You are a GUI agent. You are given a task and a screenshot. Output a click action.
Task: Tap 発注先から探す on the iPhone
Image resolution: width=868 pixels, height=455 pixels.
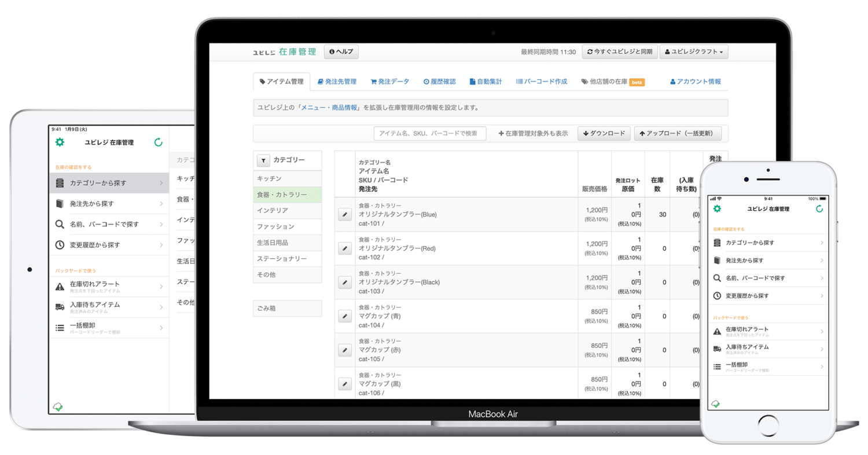coord(768,260)
